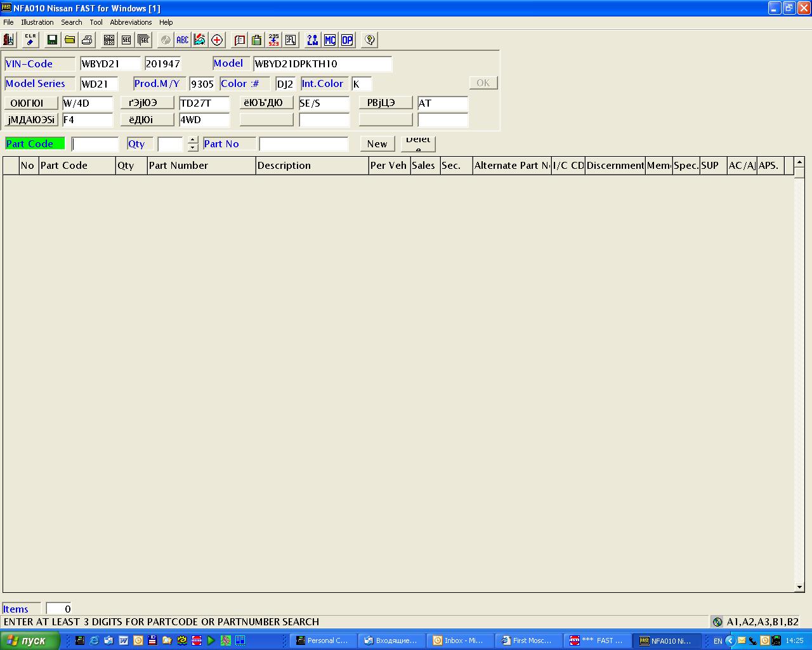Click the Model field WBYD21DPKTH10
Screen dimensions: 812x650
pos(323,64)
